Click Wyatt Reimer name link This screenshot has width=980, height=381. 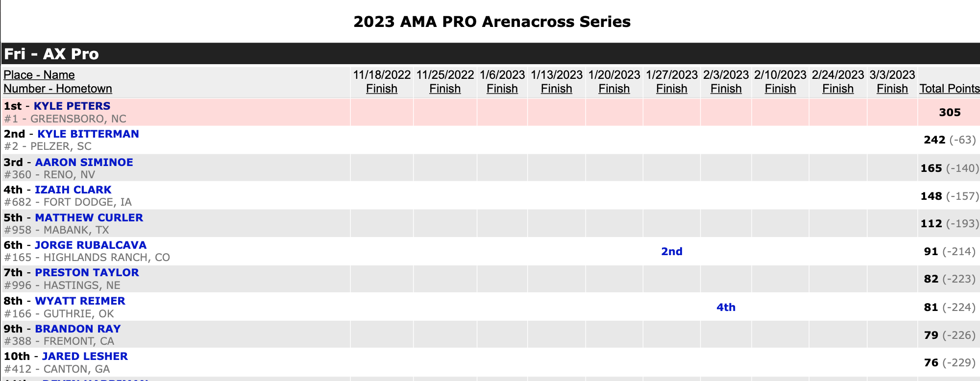[x=80, y=301]
